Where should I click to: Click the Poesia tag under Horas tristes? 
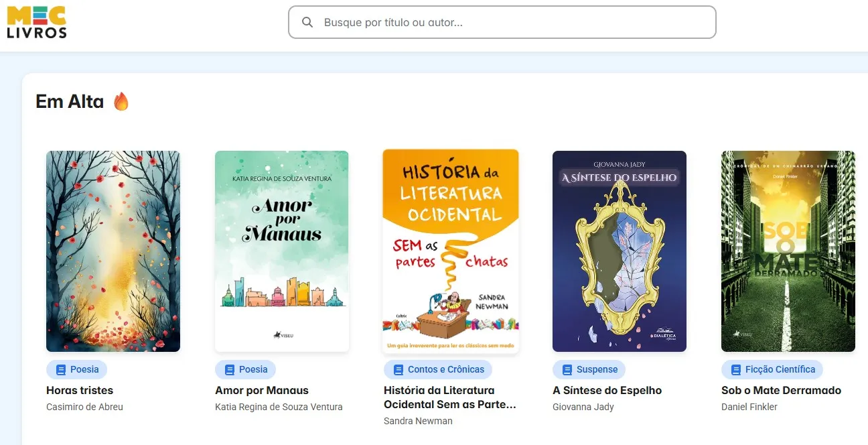point(77,369)
